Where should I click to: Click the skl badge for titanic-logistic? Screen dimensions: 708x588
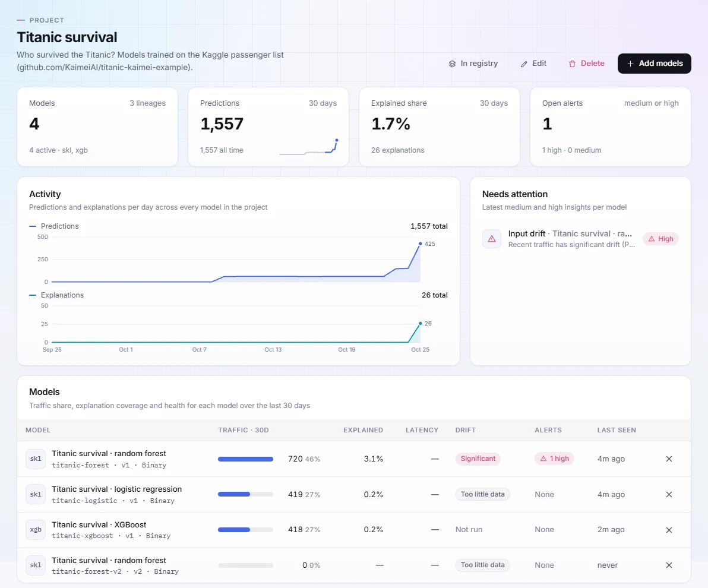36,495
